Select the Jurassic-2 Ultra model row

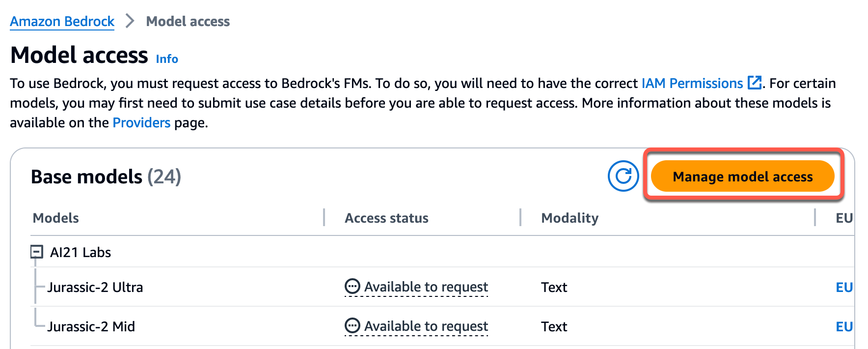pos(95,287)
